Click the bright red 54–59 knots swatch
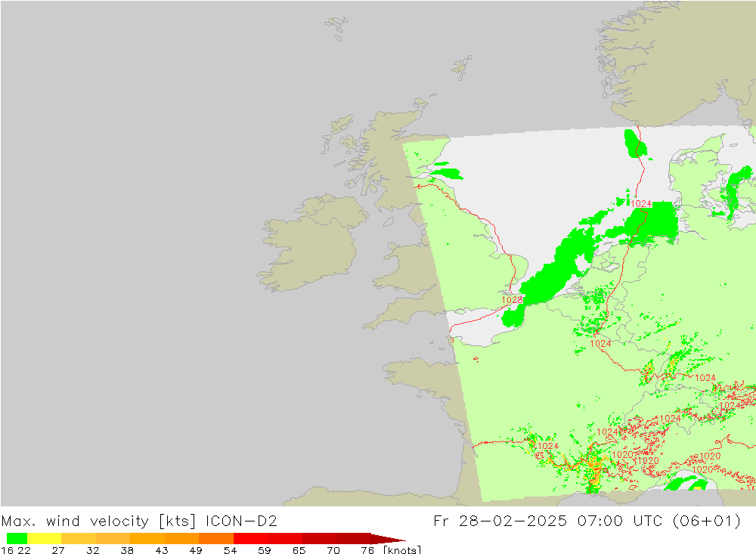Screen dimensions: 756x554 [251, 539]
